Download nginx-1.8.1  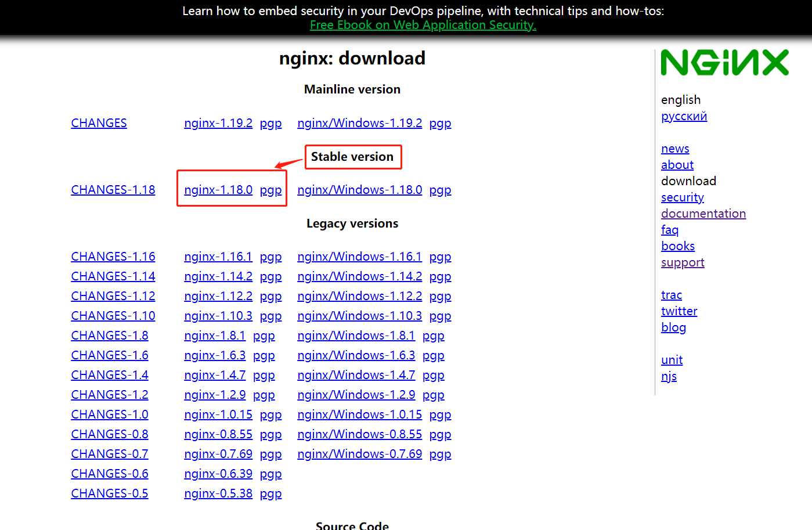(x=215, y=336)
